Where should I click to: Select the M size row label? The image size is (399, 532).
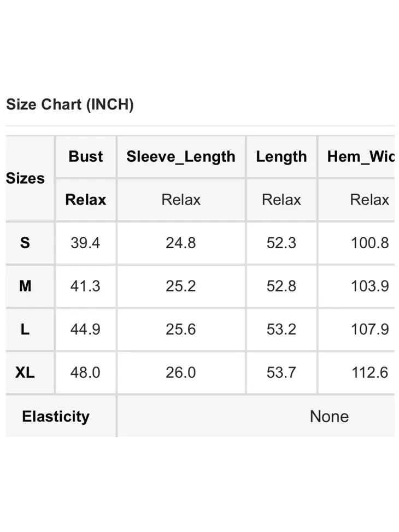[x=25, y=286]
